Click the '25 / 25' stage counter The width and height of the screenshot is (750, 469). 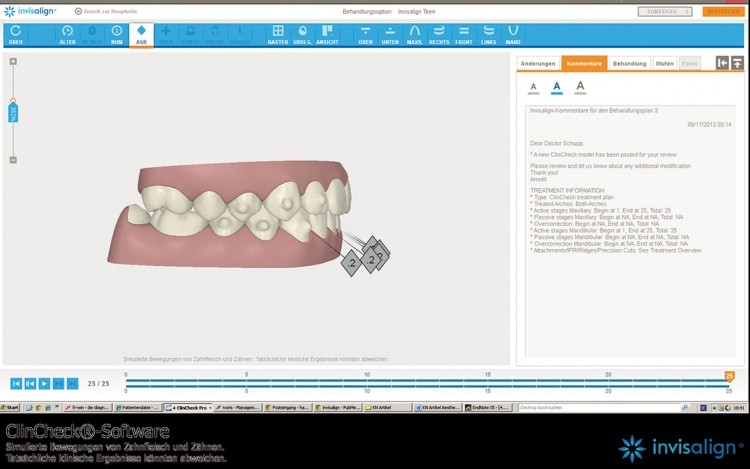pyautogui.click(x=99, y=383)
